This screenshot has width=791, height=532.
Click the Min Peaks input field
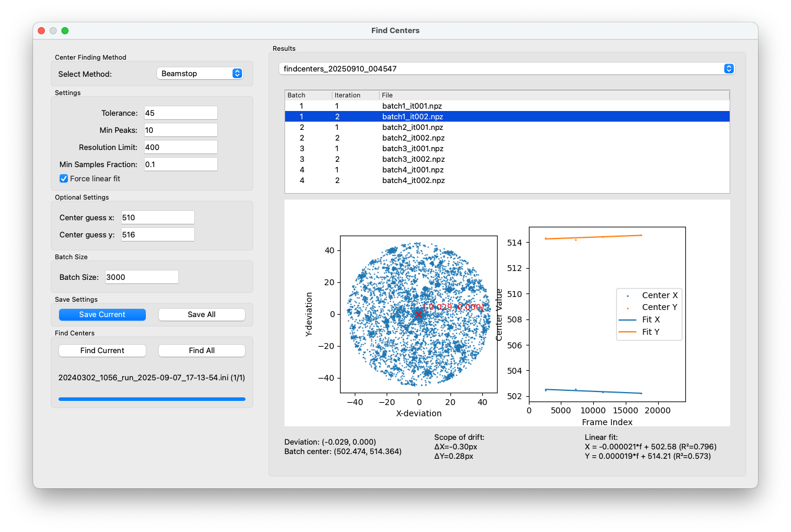point(181,130)
